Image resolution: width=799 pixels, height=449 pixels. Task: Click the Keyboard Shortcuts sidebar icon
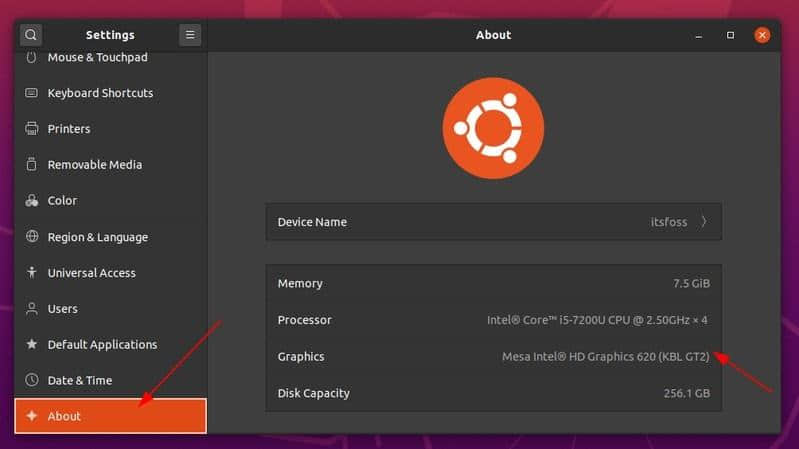point(31,93)
